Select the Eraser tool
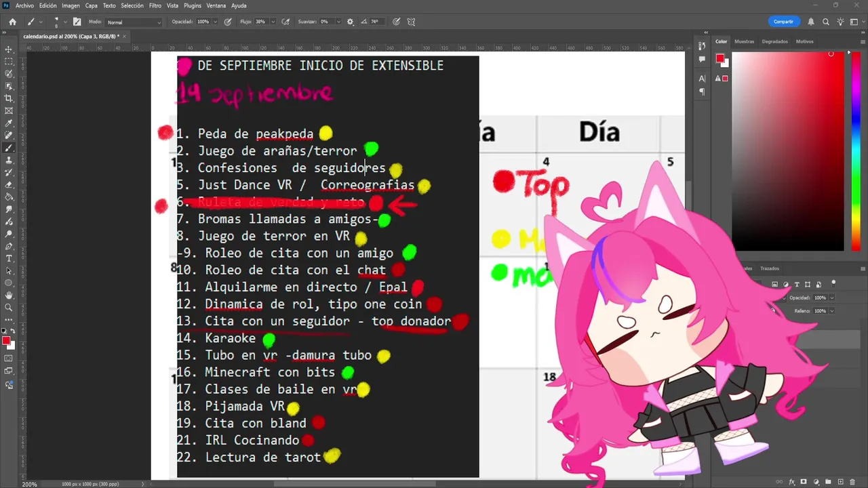This screenshot has width=868, height=488. pos(9,184)
